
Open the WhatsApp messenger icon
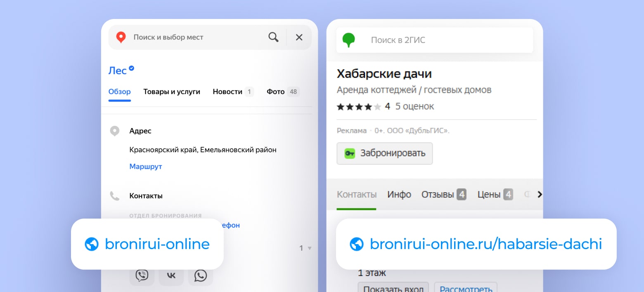click(x=201, y=275)
